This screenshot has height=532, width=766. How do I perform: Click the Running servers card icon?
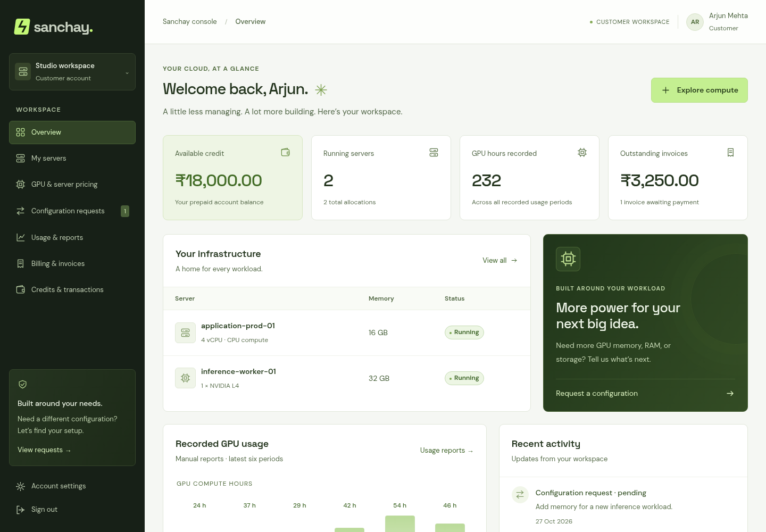[x=434, y=153]
